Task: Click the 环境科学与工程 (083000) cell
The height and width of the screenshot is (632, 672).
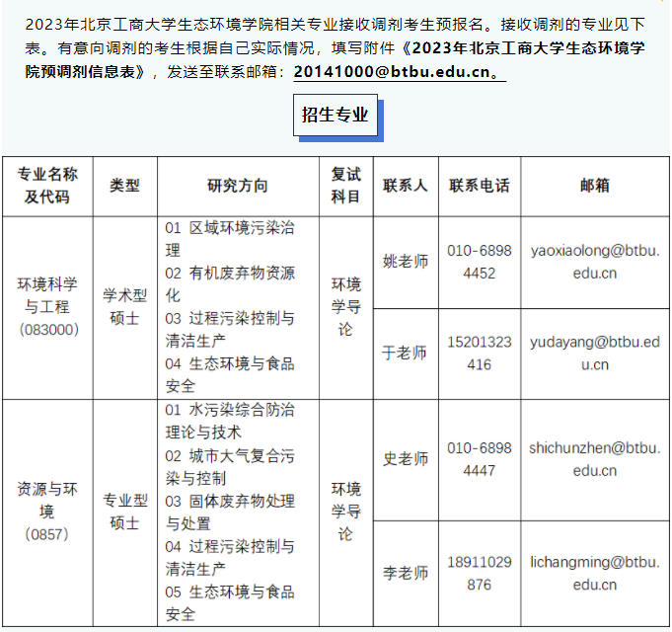Action: [47, 307]
